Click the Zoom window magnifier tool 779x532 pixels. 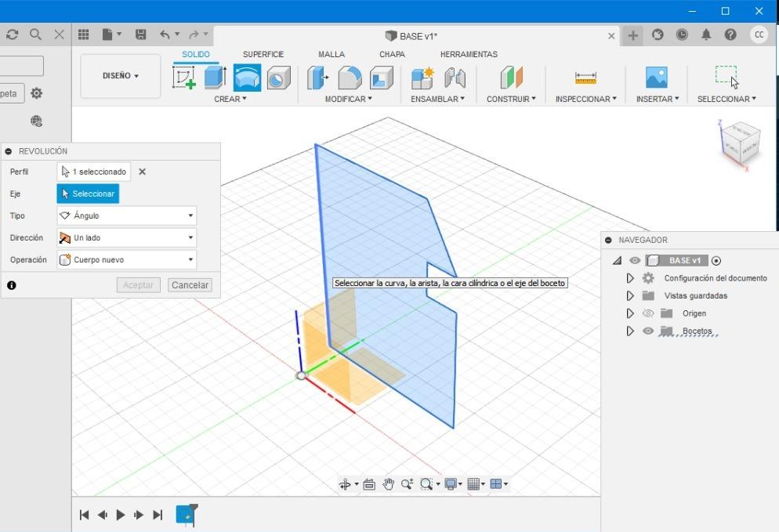pos(426,484)
